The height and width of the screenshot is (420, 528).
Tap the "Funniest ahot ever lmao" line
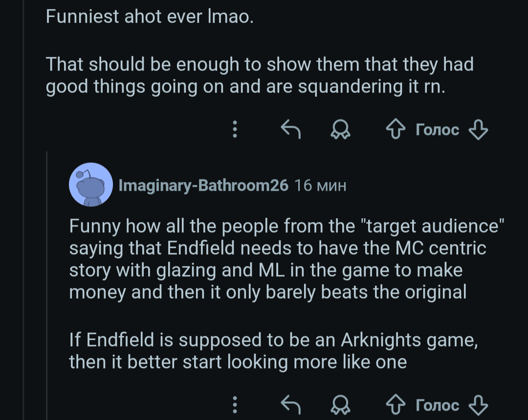(150, 17)
